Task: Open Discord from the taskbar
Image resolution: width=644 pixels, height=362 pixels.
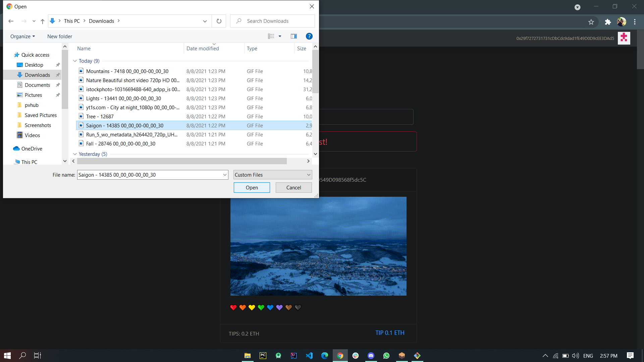Action: point(371,356)
